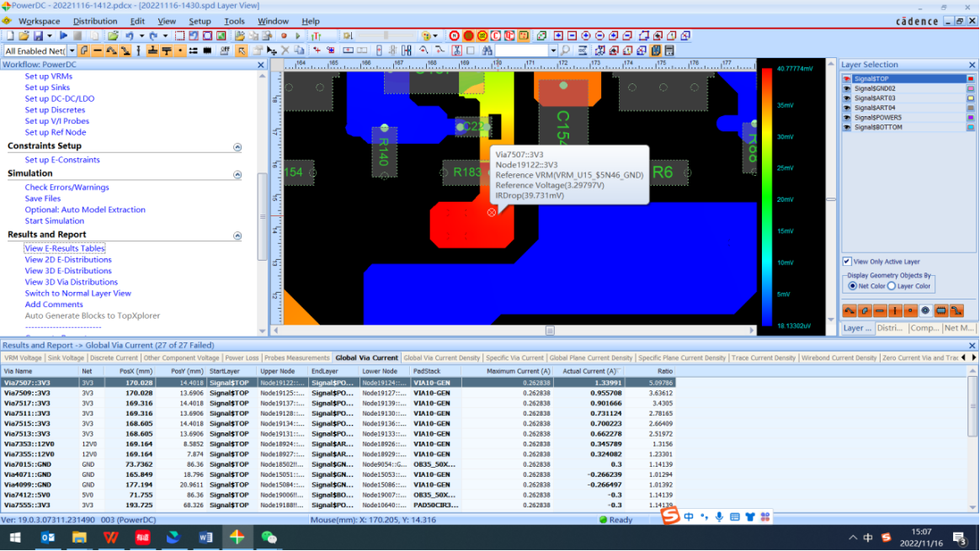Select the arrow pointer tool

(x=242, y=50)
